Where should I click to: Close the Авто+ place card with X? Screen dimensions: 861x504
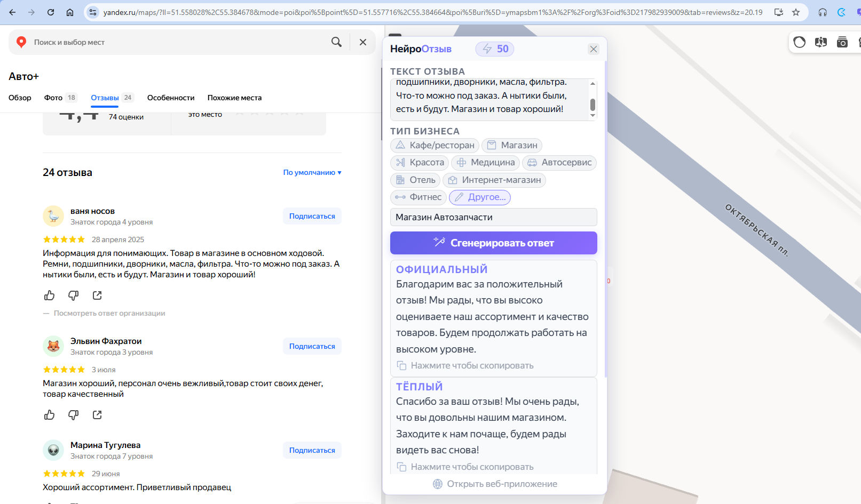pos(363,42)
